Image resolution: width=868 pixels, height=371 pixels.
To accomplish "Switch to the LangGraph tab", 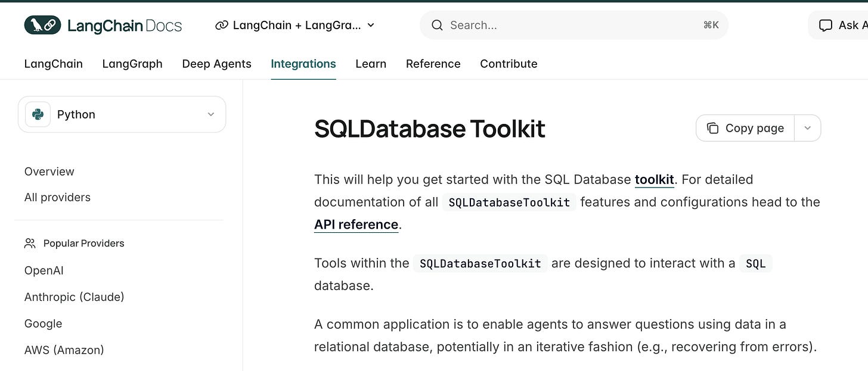I will [x=132, y=64].
